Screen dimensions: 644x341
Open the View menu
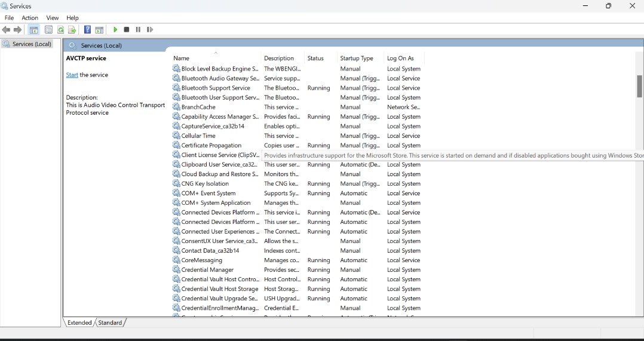pos(53,18)
